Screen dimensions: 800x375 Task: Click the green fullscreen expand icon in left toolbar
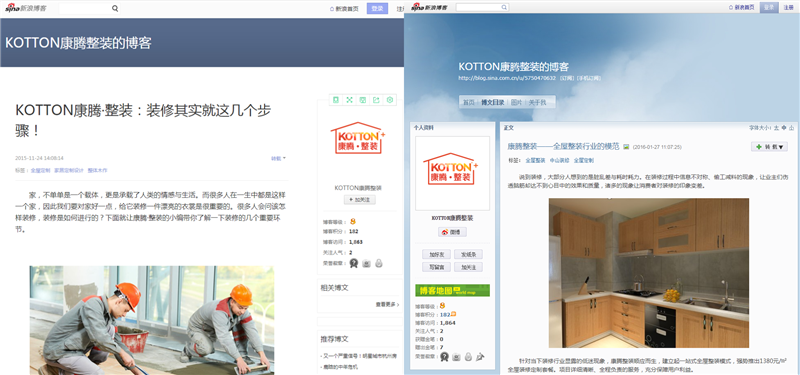[349, 100]
